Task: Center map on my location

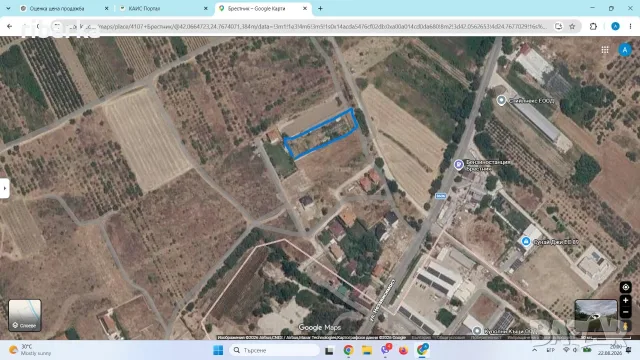Action: [625, 287]
